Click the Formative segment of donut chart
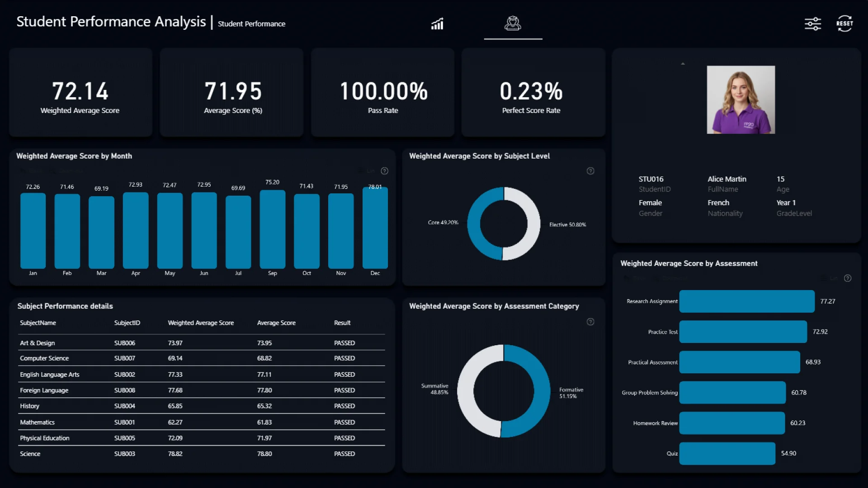Screen dimensions: 868x488 (x=541, y=391)
